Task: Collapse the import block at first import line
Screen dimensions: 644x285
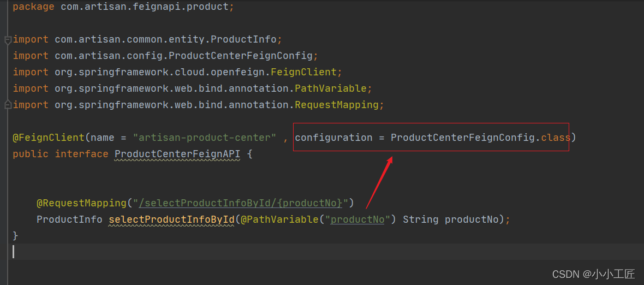Action: [x=8, y=40]
